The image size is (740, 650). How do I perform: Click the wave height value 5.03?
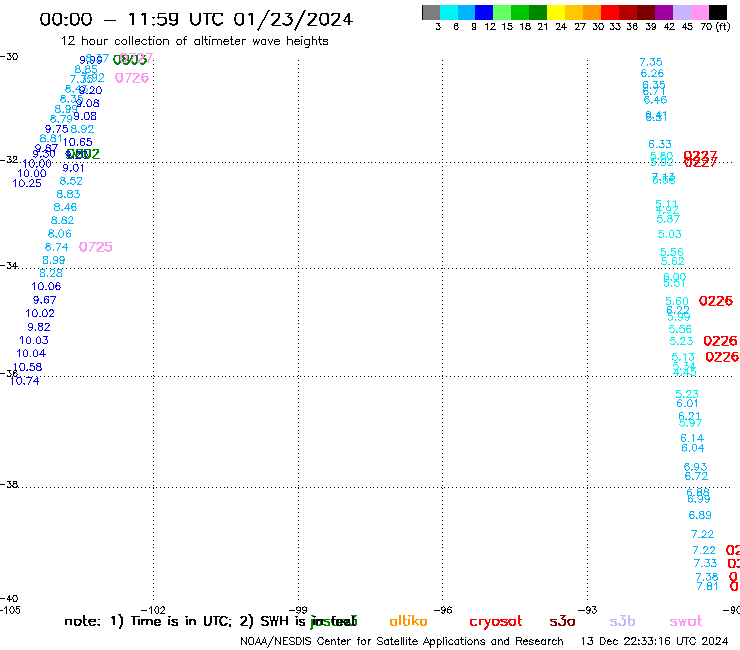[x=670, y=234]
